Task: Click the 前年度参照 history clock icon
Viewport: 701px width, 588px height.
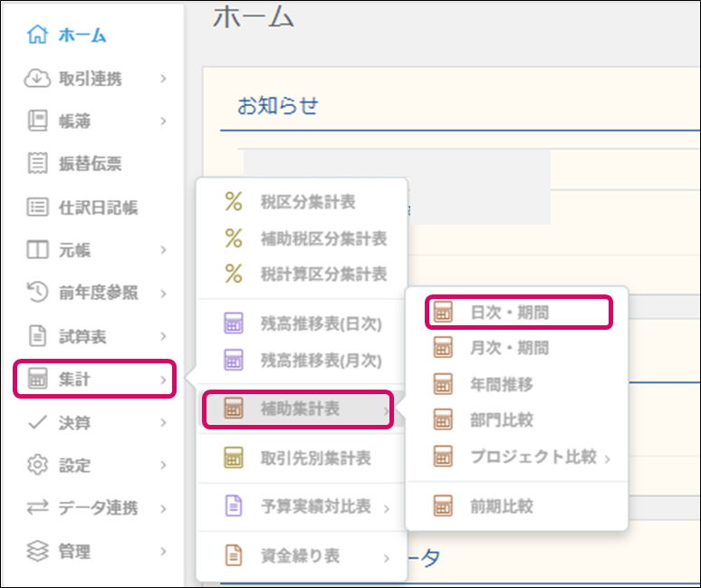Action: (x=37, y=293)
